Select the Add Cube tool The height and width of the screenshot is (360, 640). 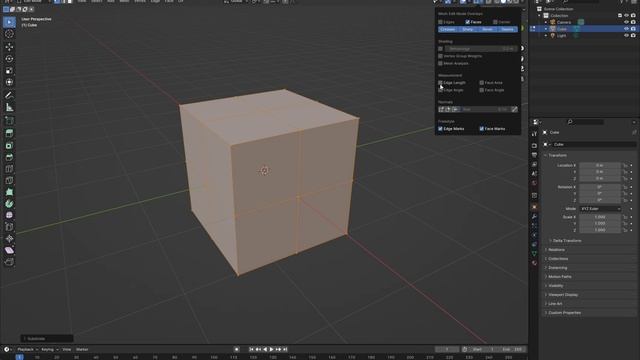coord(9,120)
